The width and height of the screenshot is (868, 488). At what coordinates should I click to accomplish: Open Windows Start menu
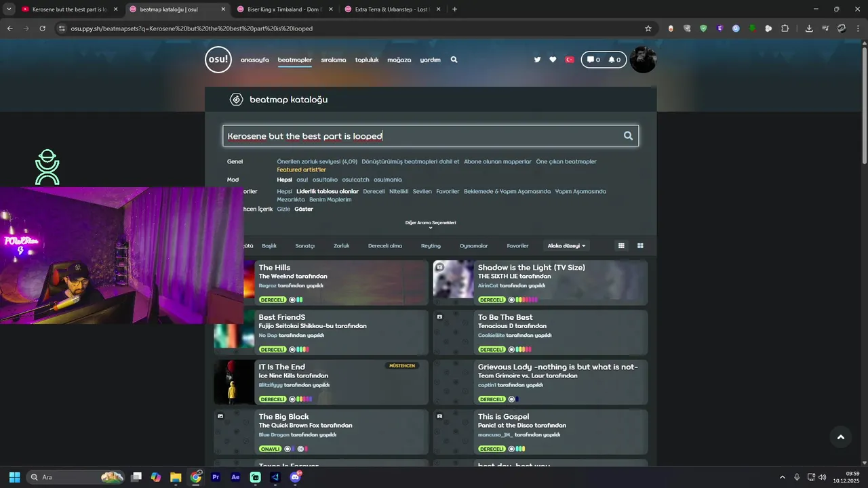14,477
